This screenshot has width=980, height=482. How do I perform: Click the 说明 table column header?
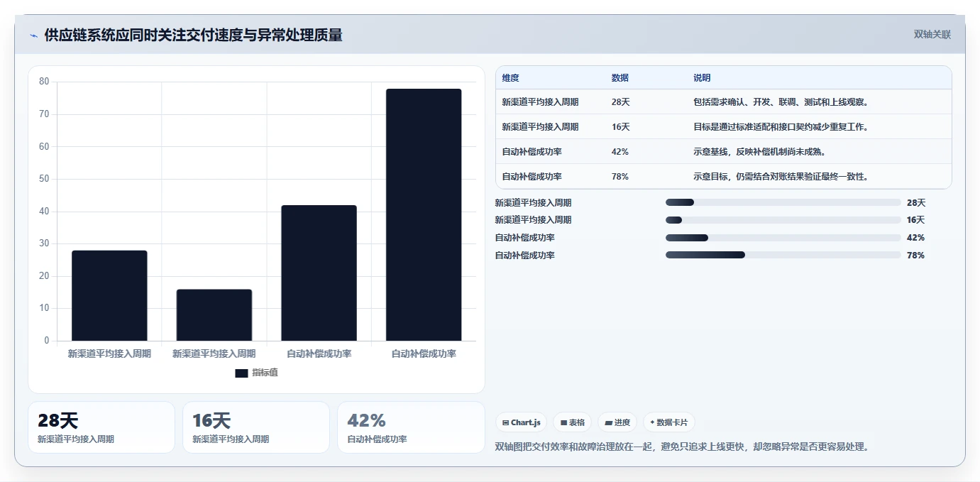(x=702, y=78)
